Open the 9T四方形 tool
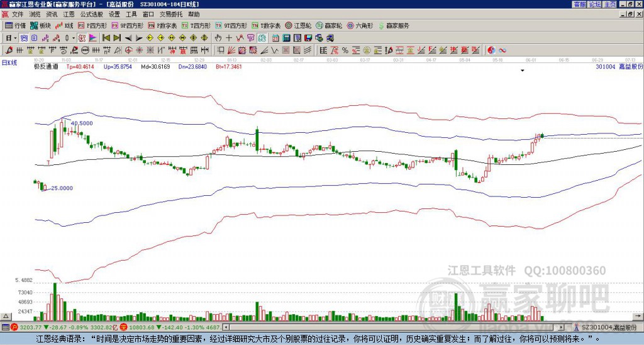 click(231, 25)
